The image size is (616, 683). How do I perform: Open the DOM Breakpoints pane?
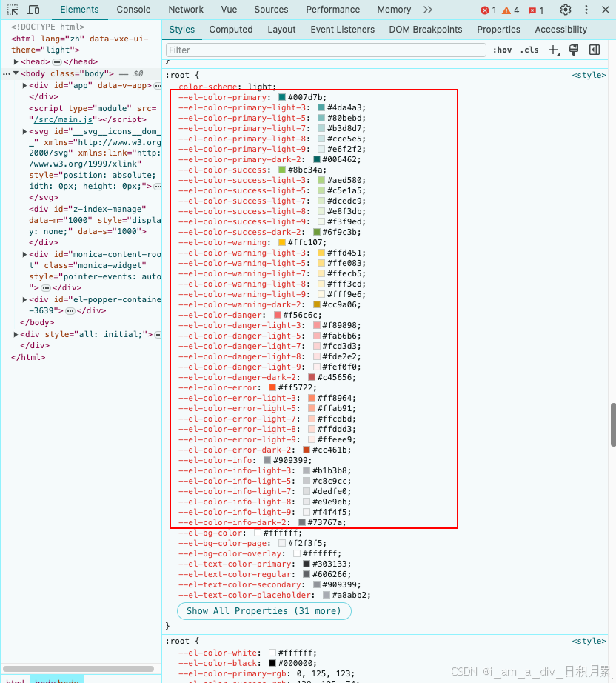coord(426,30)
